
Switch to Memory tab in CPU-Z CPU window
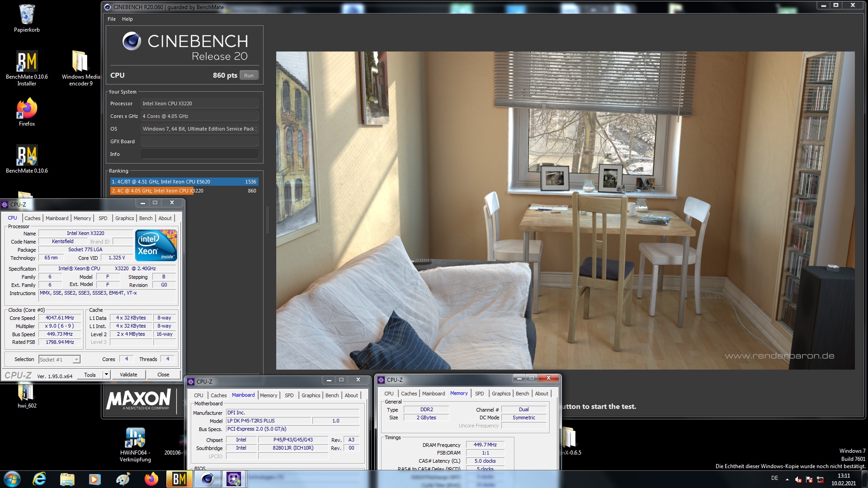click(82, 218)
